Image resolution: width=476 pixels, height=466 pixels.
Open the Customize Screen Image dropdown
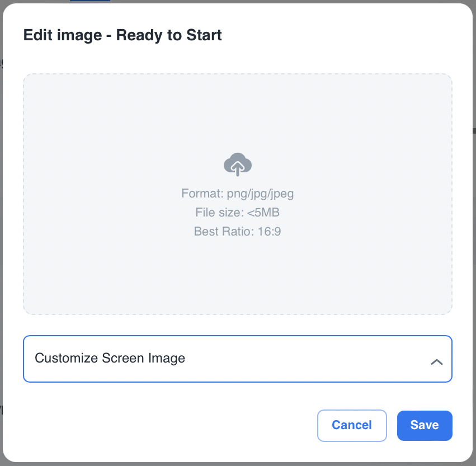click(237, 359)
